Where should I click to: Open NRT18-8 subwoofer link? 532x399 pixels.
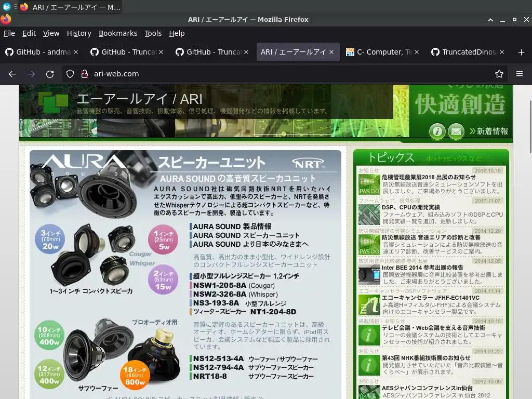(253, 376)
